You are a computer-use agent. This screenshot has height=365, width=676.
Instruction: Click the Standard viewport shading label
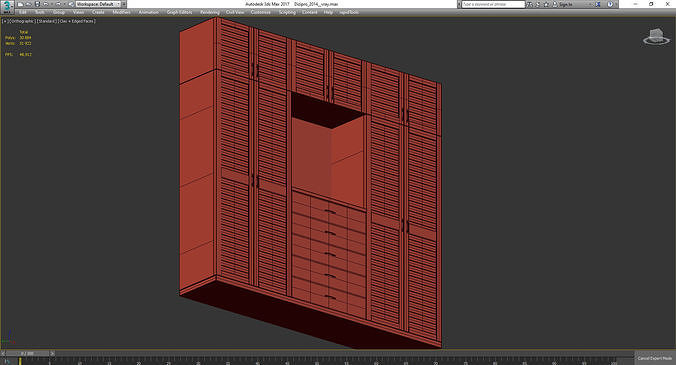coord(47,21)
